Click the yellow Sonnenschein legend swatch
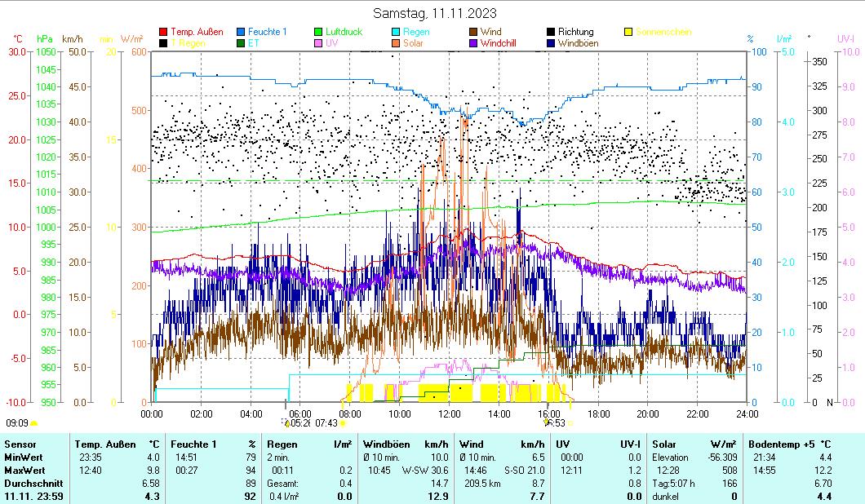Image resolution: width=865 pixels, height=504 pixels. (x=628, y=32)
